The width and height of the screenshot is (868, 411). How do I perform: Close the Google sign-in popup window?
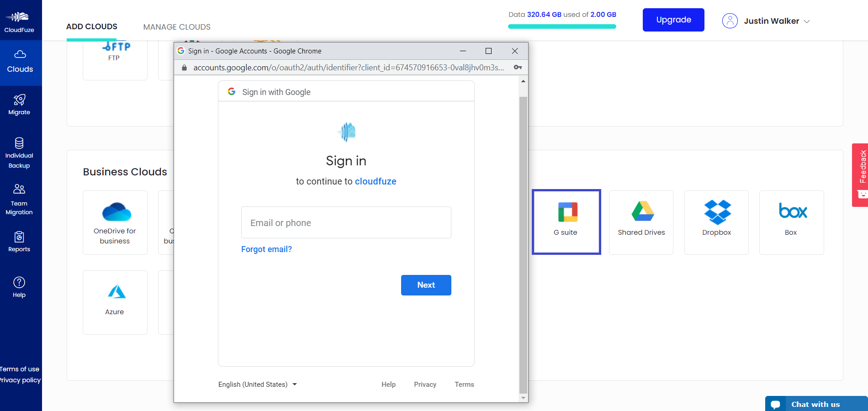pos(515,51)
